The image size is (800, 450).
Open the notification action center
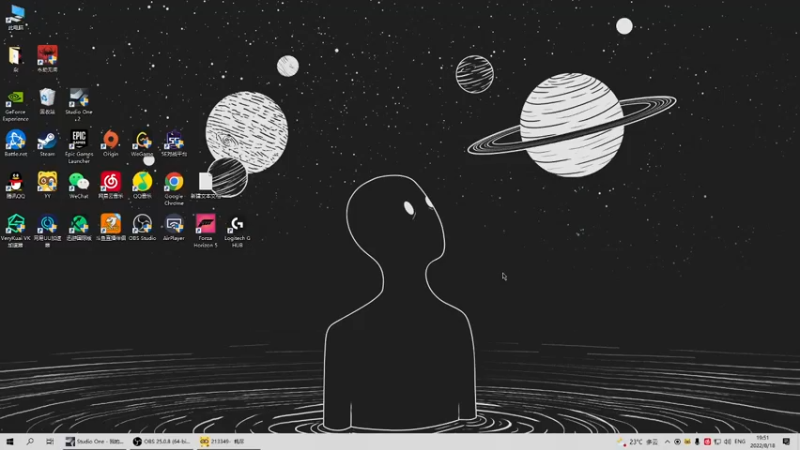[x=787, y=442]
